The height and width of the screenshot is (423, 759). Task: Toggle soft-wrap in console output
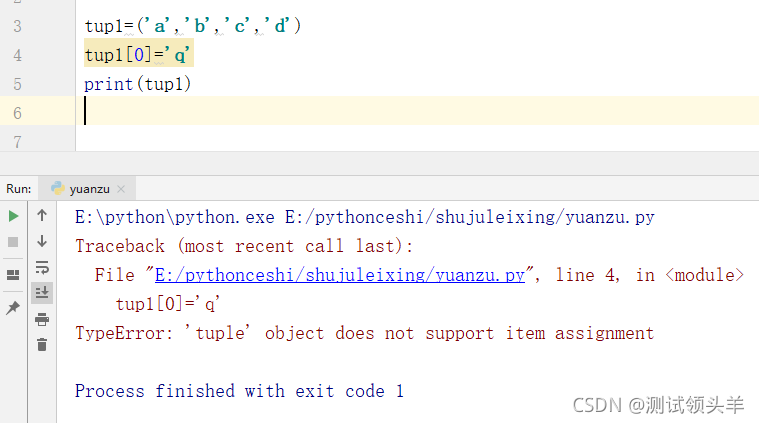pos(42,267)
